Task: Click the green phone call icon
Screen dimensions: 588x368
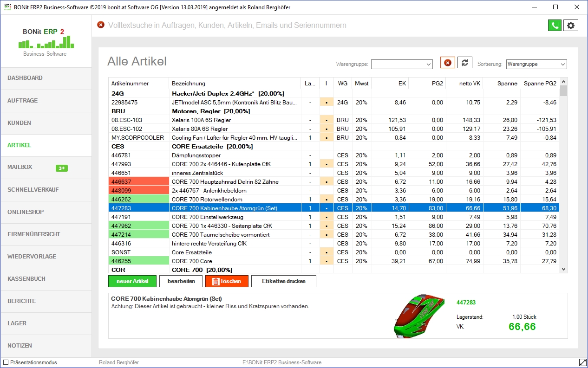Action: pos(555,26)
